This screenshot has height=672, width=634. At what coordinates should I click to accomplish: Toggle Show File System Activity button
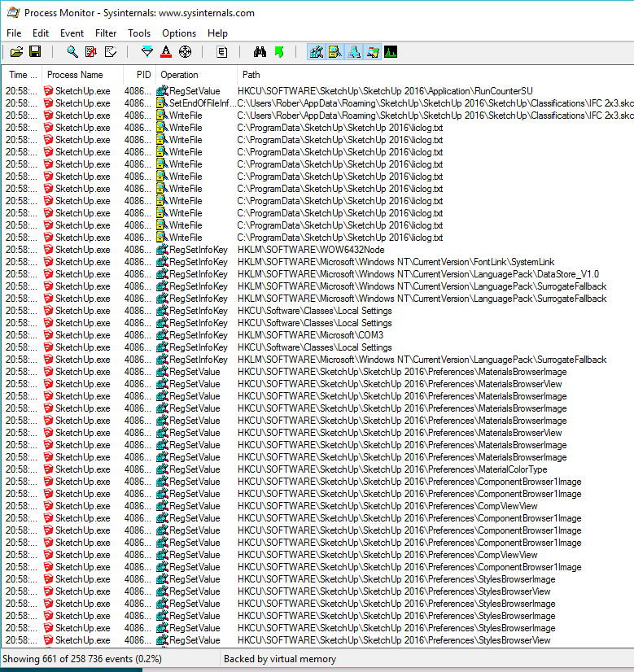coord(335,52)
